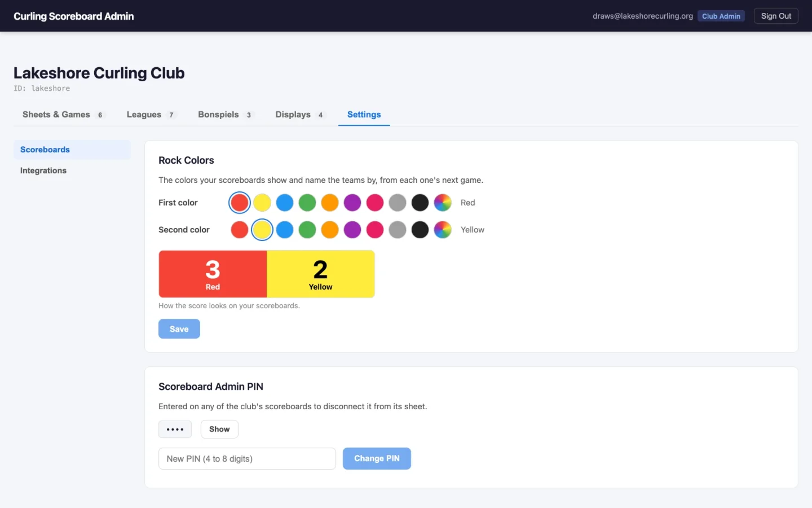Choose blue for the Second color
812x508 pixels.
285,230
